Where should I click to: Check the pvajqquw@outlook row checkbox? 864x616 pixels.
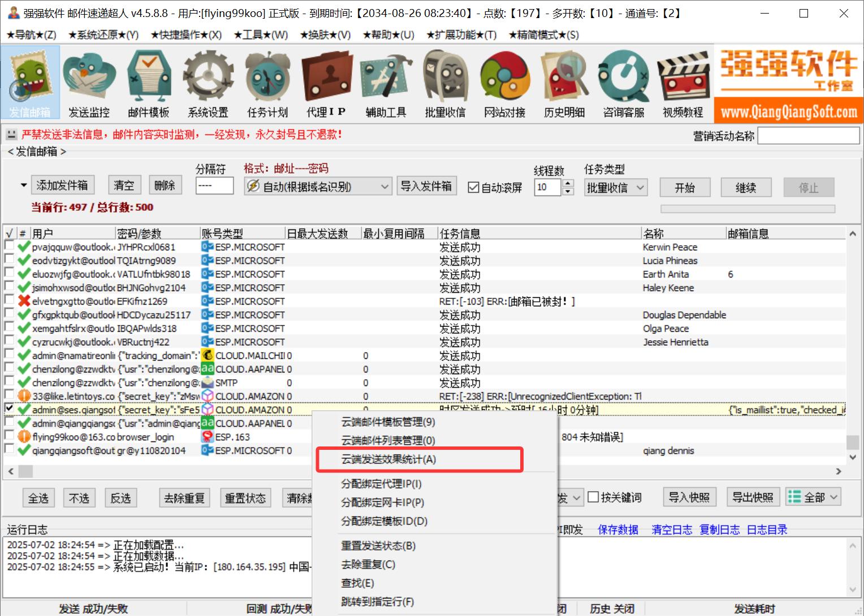(9, 245)
